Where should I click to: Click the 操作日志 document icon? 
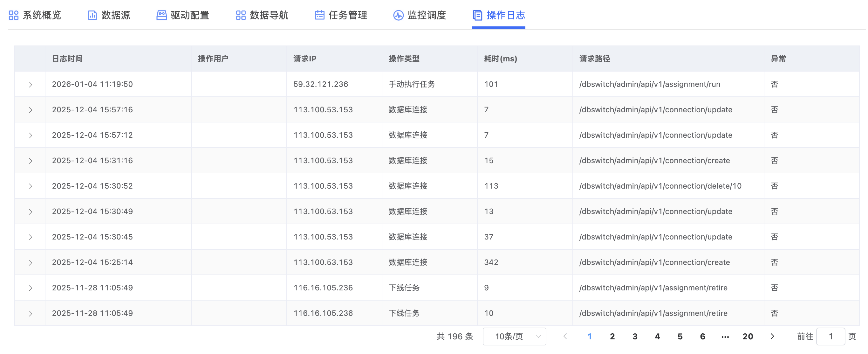477,15
